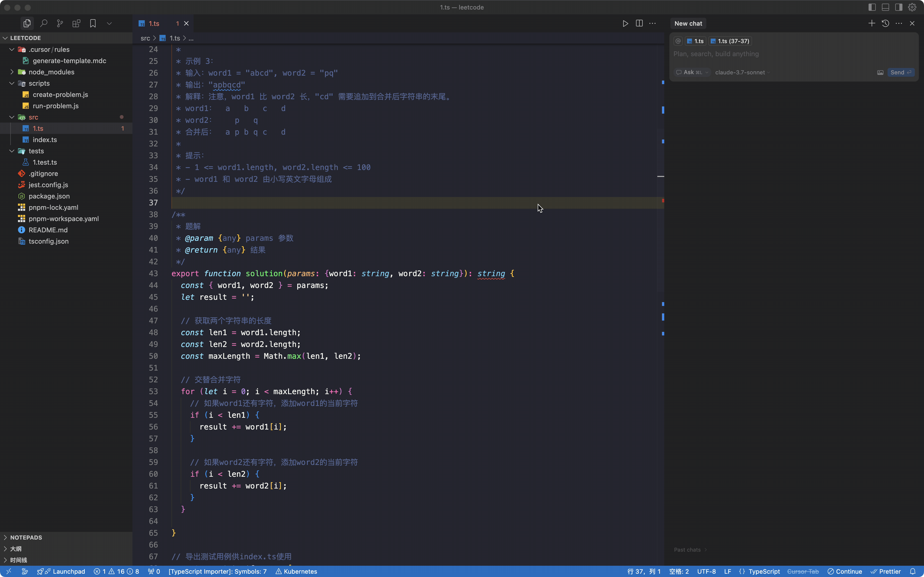Split the editor to the right
The width and height of the screenshot is (924, 577).
tap(639, 23)
